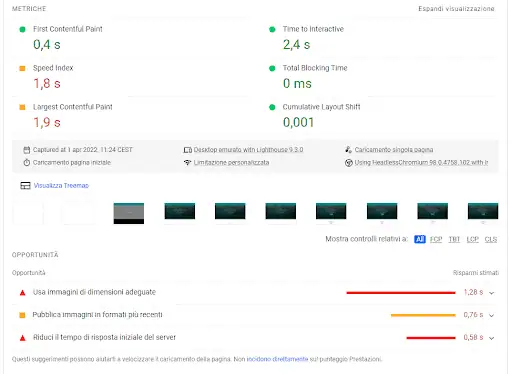
Task: Click the stopwatch icon beside Caricamento pagina iniziale
Action: 27,163
